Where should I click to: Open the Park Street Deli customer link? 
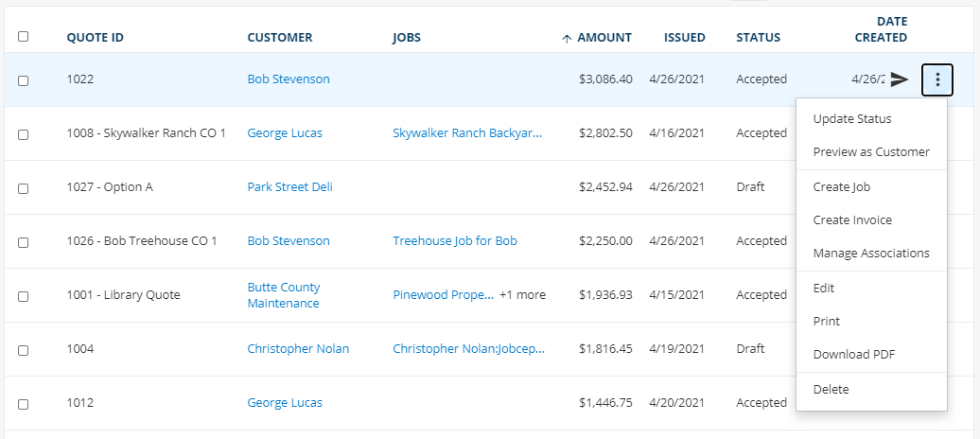coord(290,187)
